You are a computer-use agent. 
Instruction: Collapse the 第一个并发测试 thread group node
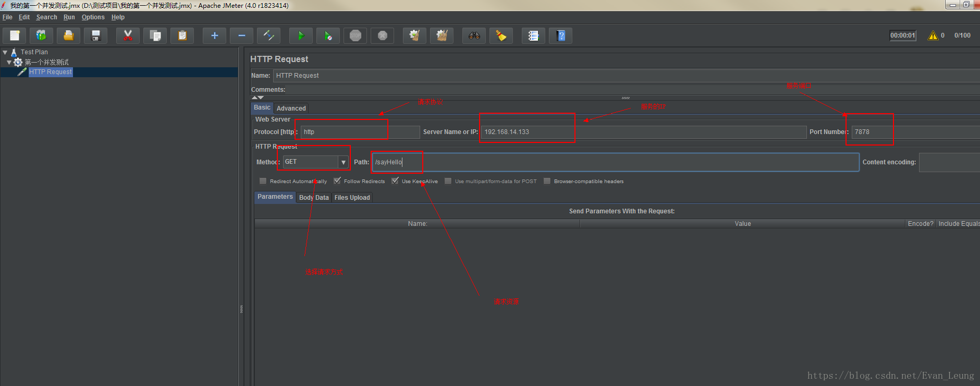coord(9,62)
